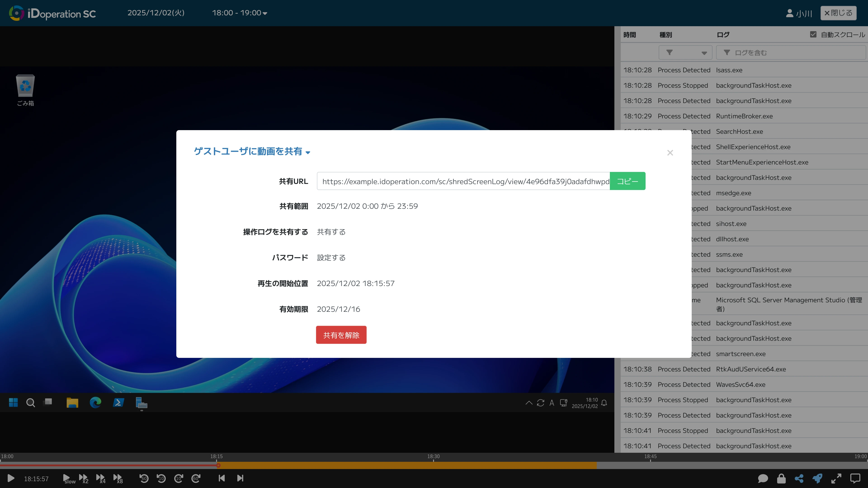The height and width of the screenshot is (488, 868).
Task: Open the 18:00 - 19:00 time range dropdown
Action: pos(239,13)
